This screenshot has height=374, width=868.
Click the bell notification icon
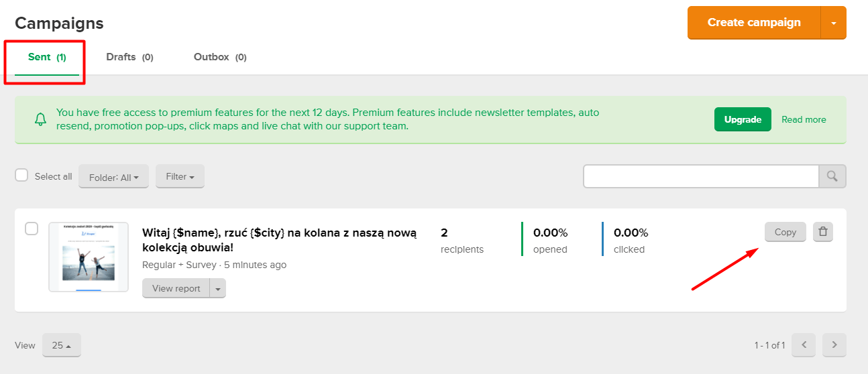40,120
